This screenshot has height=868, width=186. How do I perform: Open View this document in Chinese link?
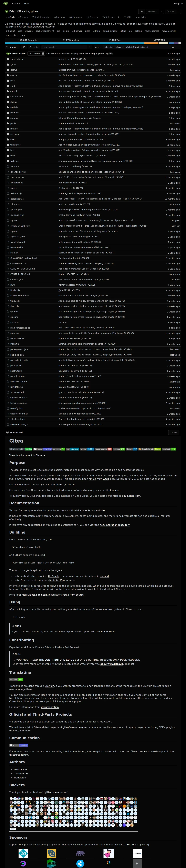coord(27,455)
